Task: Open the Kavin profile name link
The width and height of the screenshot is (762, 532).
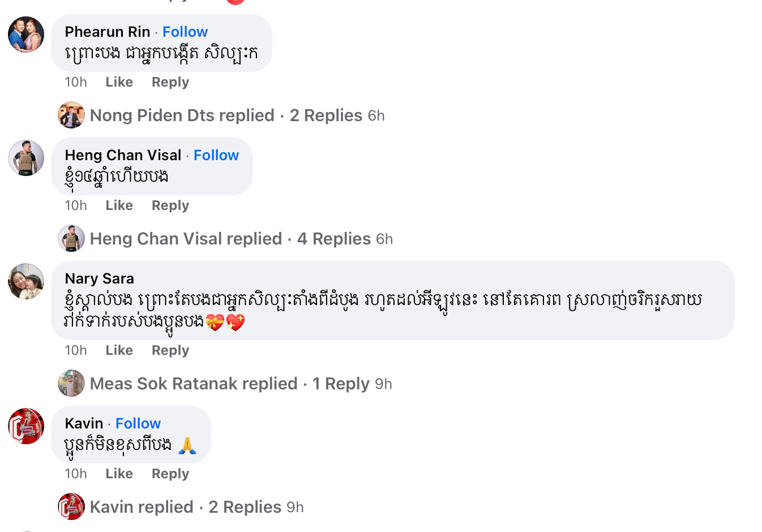Action: pyautogui.click(x=84, y=423)
